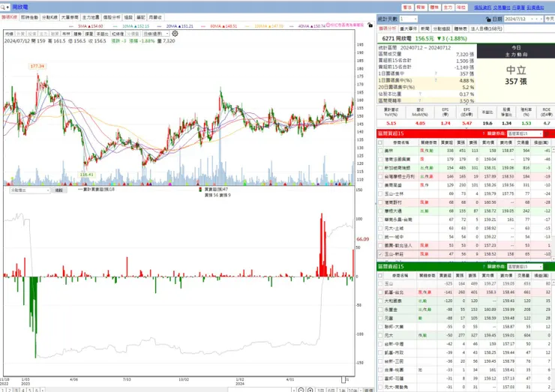
Task: Sort by the 交易量 column in 區間買超15 table
Action: [x=523, y=142]
